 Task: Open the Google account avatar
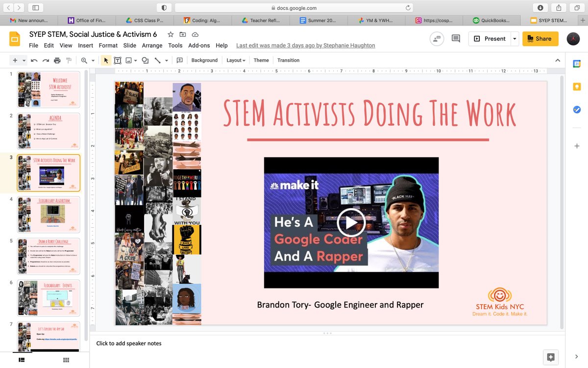pos(573,39)
